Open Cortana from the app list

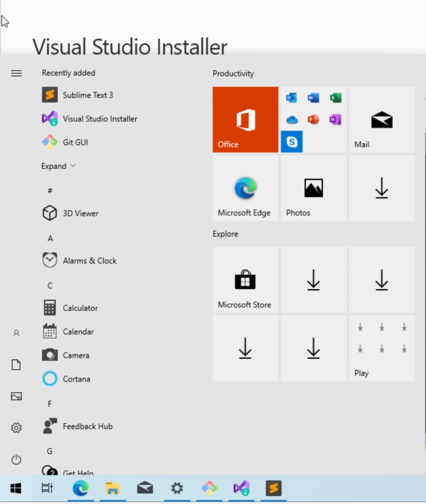pos(66,379)
